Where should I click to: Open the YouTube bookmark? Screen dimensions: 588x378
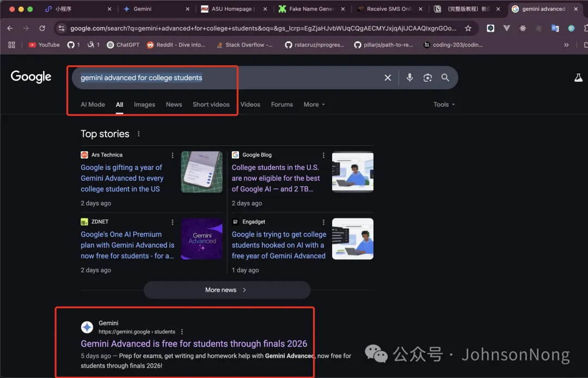(x=44, y=45)
